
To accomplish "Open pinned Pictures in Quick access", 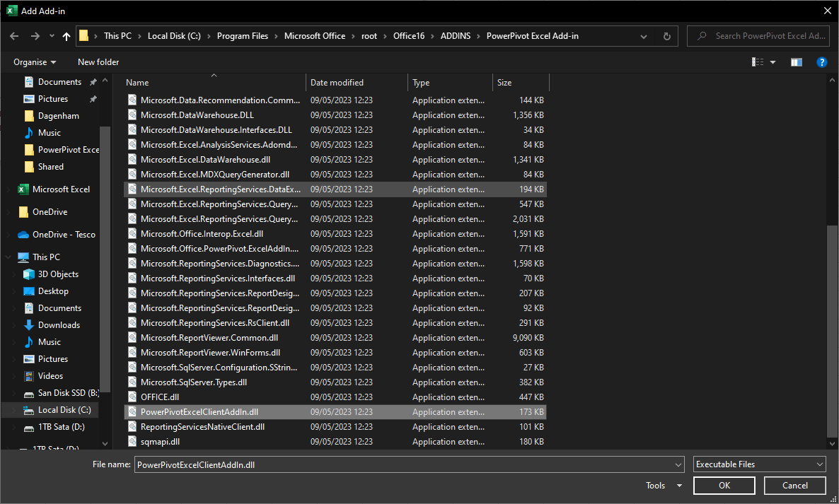I will 53,99.
